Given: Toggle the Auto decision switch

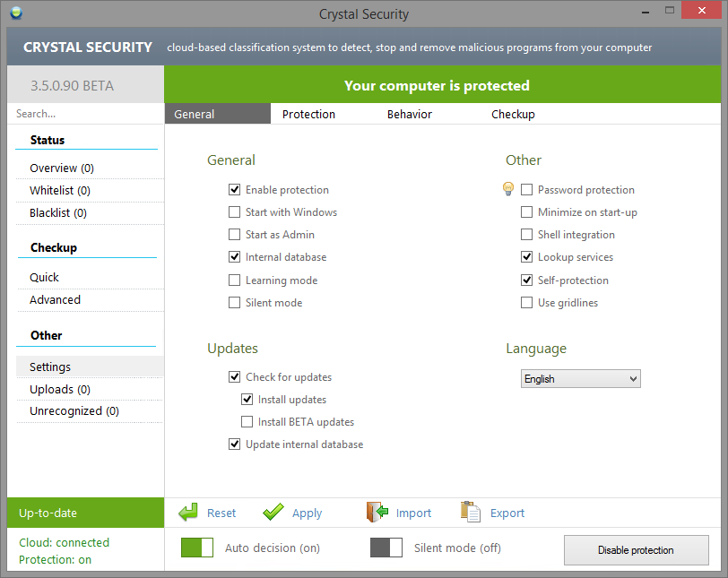Looking at the screenshot, I should [x=197, y=548].
